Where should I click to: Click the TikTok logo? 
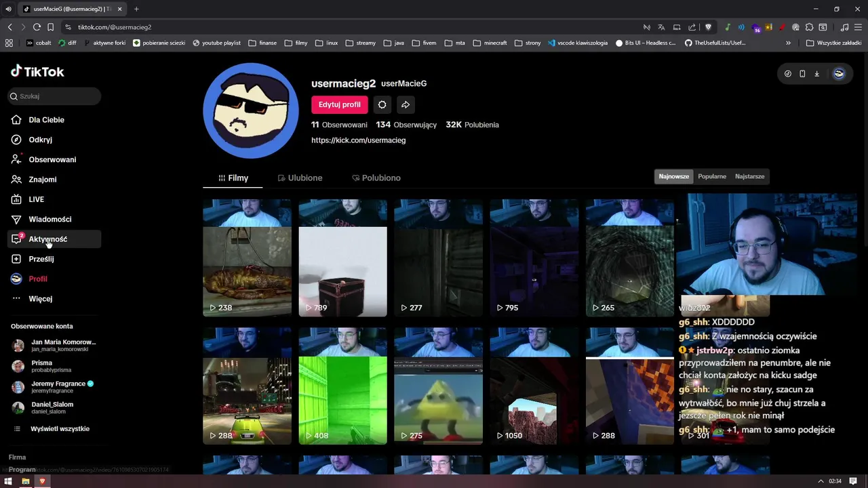point(37,71)
